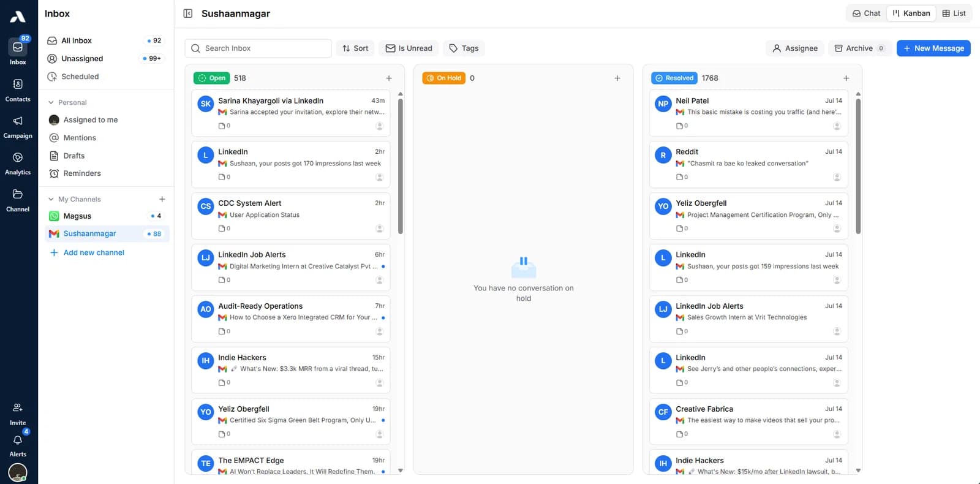Screen dimensions: 980x484
Task: Open the See Jerry's connections LinkedIn card
Action: click(748, 371)
